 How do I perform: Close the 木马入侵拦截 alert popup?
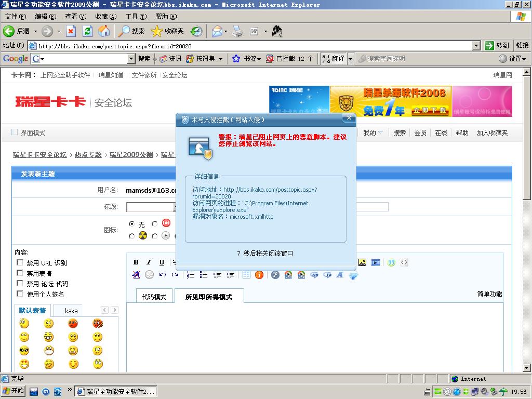349,118
